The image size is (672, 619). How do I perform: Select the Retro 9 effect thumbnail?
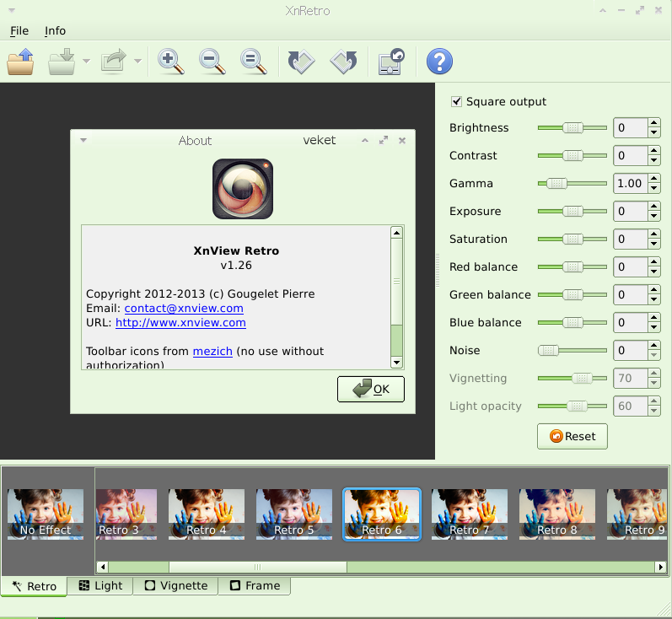[x=637, y=514]
